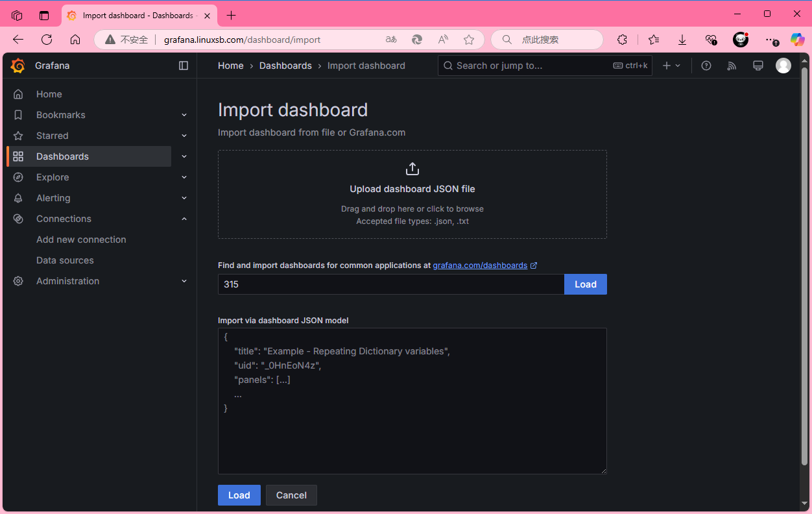Click the Alerting bell icon
The image size is (812, 514).
point(18,198)
